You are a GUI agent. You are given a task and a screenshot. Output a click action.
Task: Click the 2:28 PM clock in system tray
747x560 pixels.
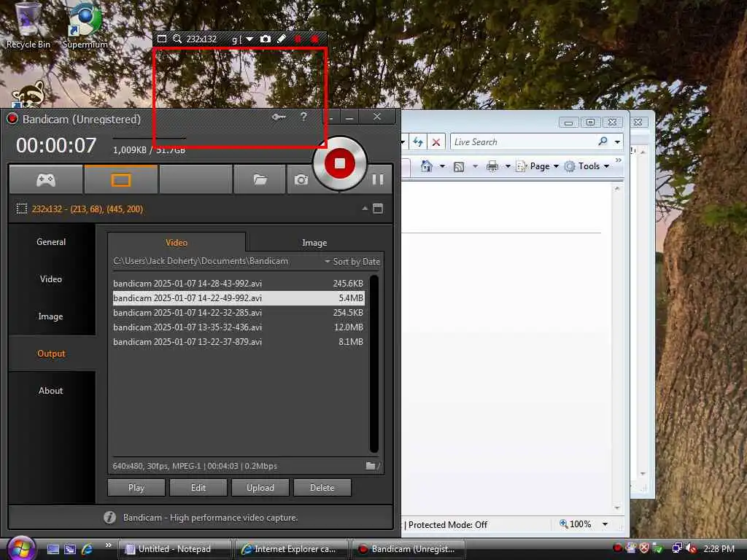[719, 548]
